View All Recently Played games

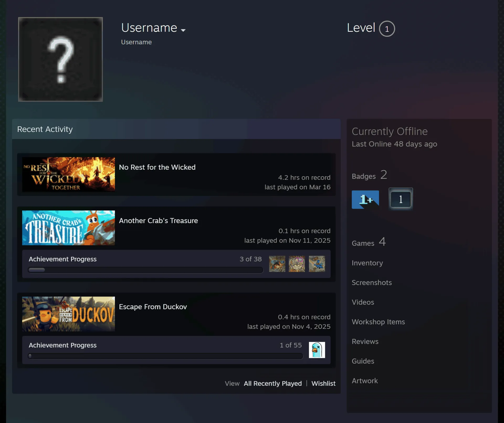[273, 383]
